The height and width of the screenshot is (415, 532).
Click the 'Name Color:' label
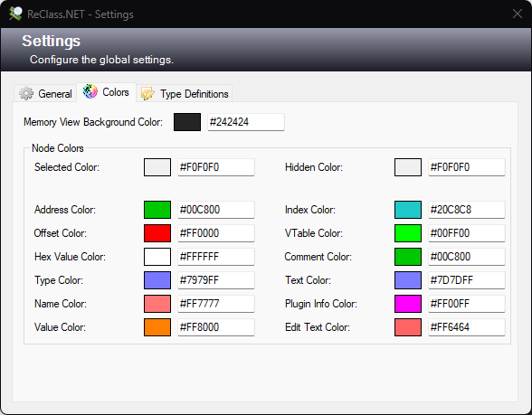tap(61, 304)
